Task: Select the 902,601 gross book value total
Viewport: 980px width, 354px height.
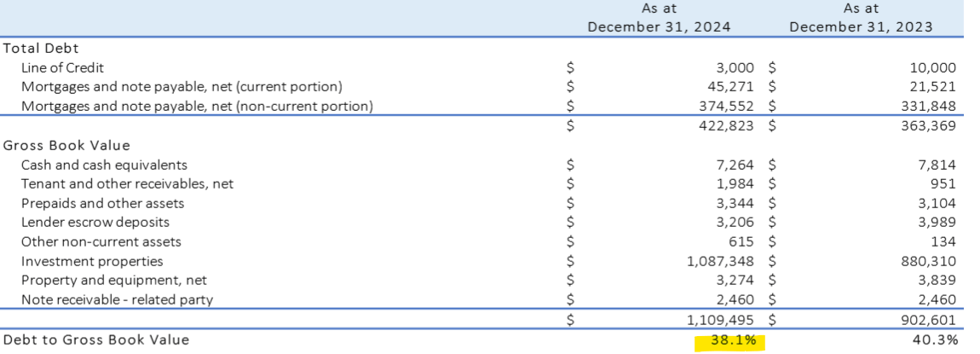Action: pyautogui.click(x=929, y=320)
